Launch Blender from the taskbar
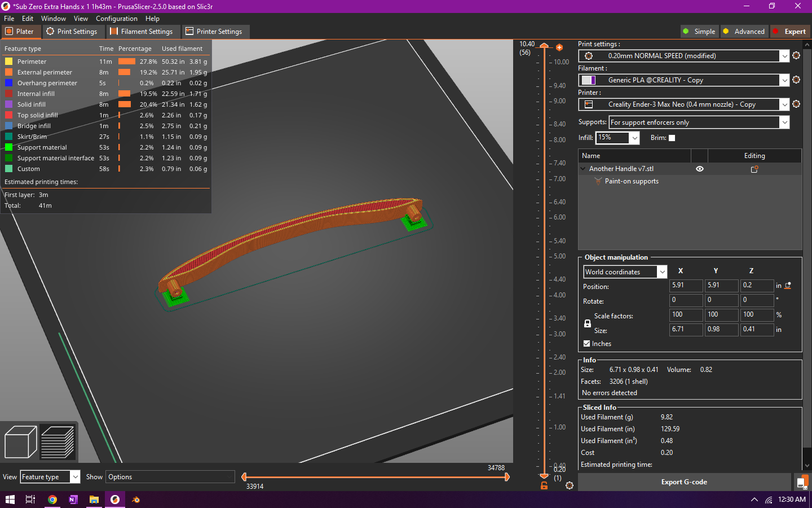Screen dimensions: 812x508 click(136, 500)
